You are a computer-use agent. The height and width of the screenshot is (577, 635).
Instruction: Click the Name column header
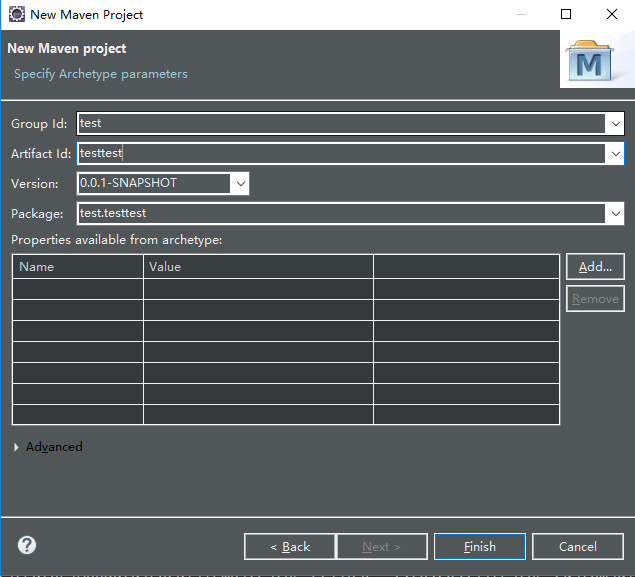coord(78,267)
